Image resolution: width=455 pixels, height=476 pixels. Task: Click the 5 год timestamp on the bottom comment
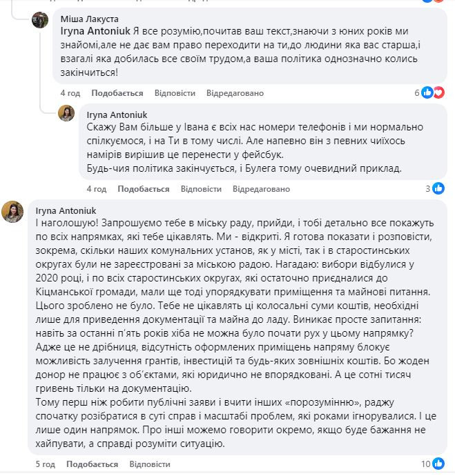(45, 464)
